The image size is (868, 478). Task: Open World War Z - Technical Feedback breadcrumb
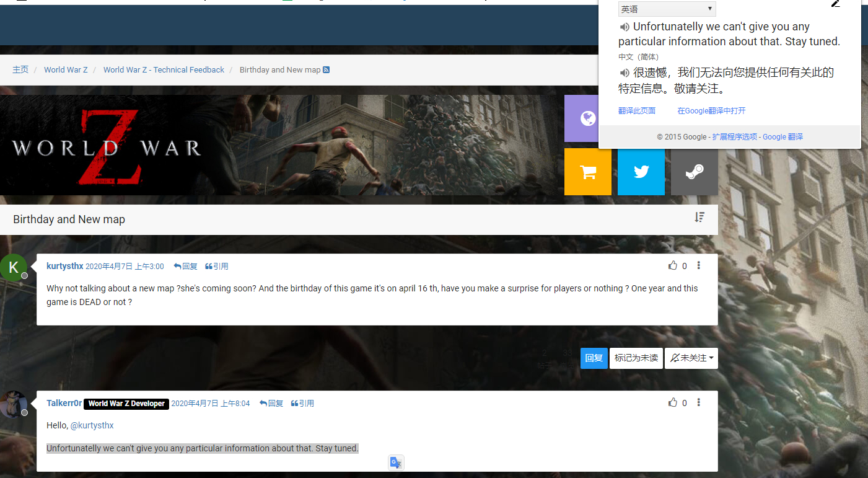pos(164,69)
